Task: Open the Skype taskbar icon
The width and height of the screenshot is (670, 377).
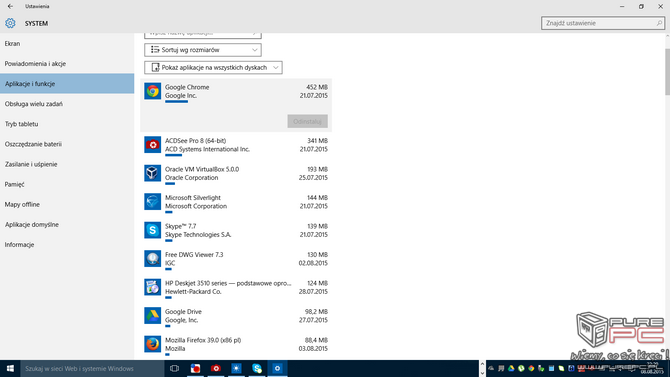Action: [257, 368]
